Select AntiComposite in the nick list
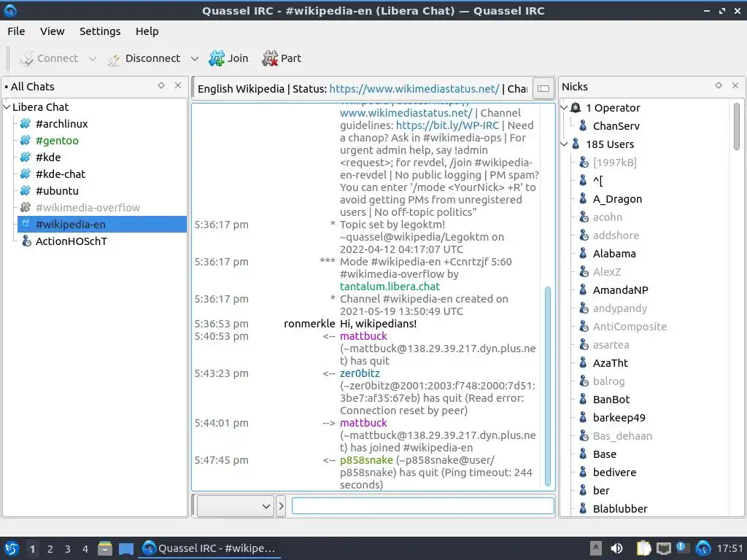The width and height of the screenshot is (747, 560). (630, 327)
